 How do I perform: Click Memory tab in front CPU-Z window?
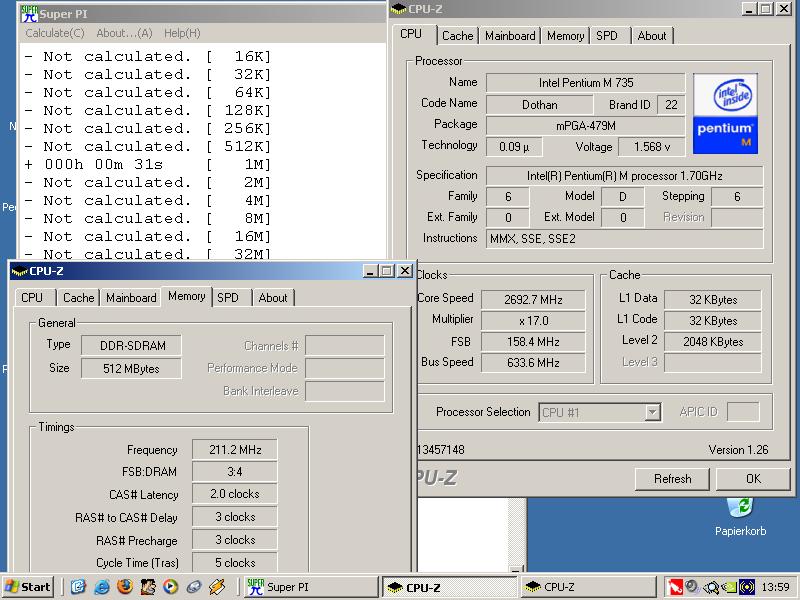pos(187,296)
